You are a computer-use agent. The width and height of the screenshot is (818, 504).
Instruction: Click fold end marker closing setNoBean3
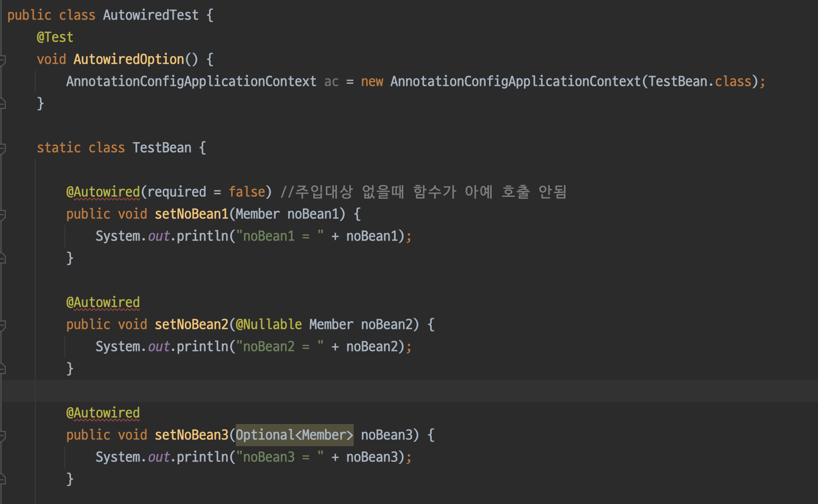click(x=2, y=479)
